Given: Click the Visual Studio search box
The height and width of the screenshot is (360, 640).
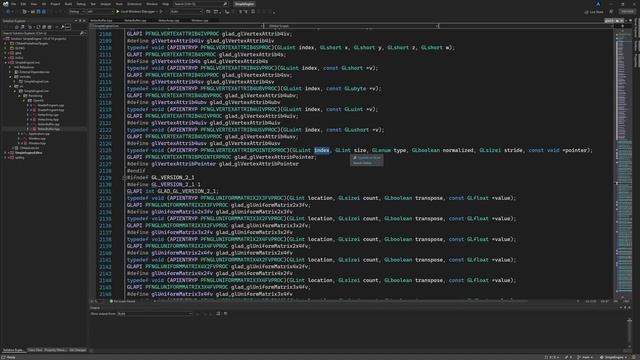Looking at the screenshot, I should coord(200,4).
